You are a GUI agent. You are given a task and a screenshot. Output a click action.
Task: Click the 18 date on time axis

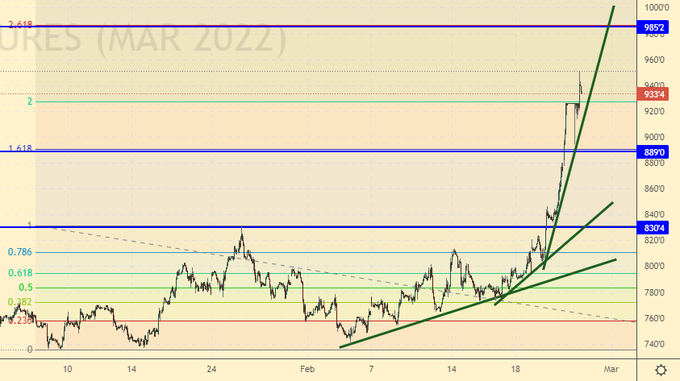coord(515,369)
